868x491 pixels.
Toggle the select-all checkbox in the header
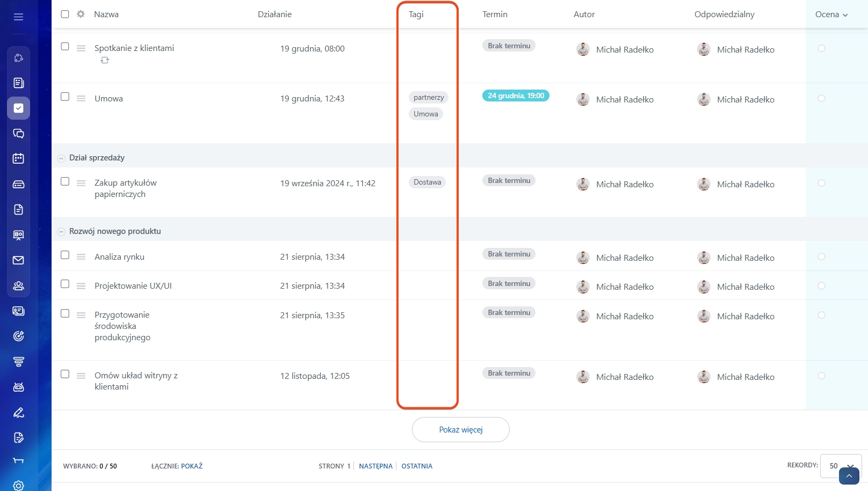pyautogui.click(x=65, y=14)
